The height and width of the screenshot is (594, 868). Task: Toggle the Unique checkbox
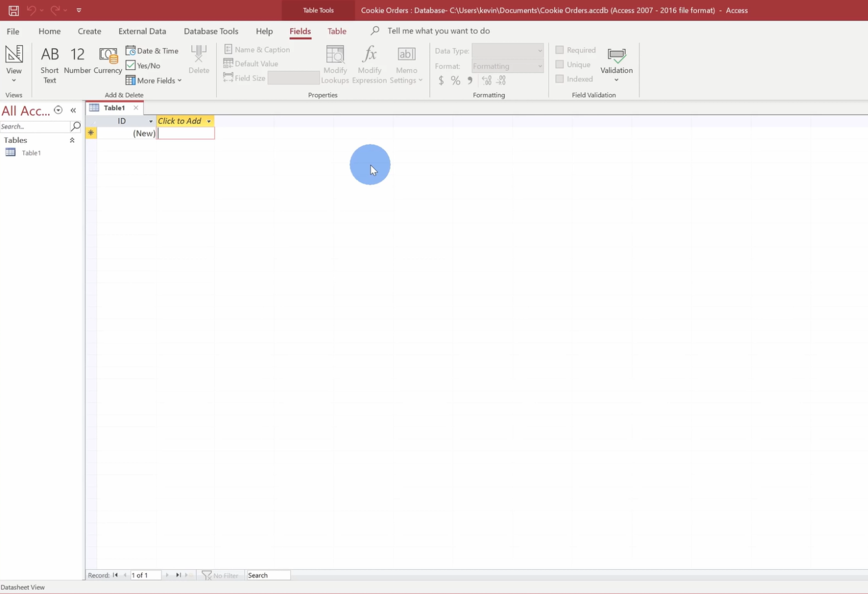559,64
